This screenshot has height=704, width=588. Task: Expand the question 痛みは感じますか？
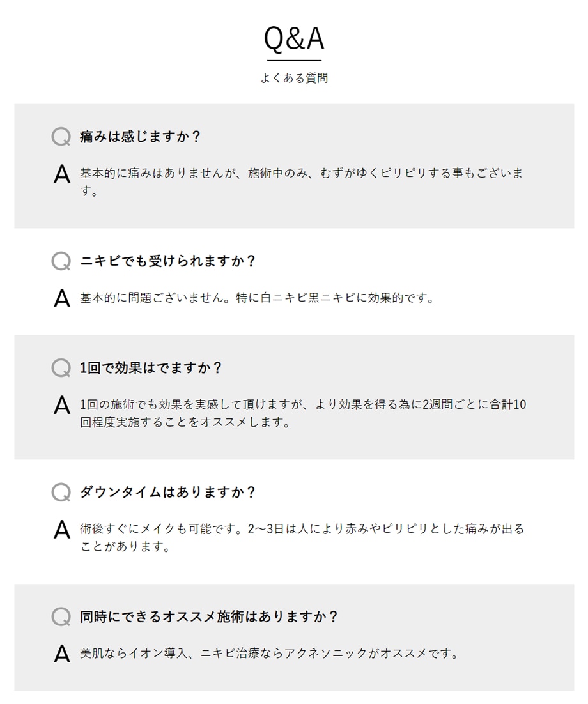point(140,137)
